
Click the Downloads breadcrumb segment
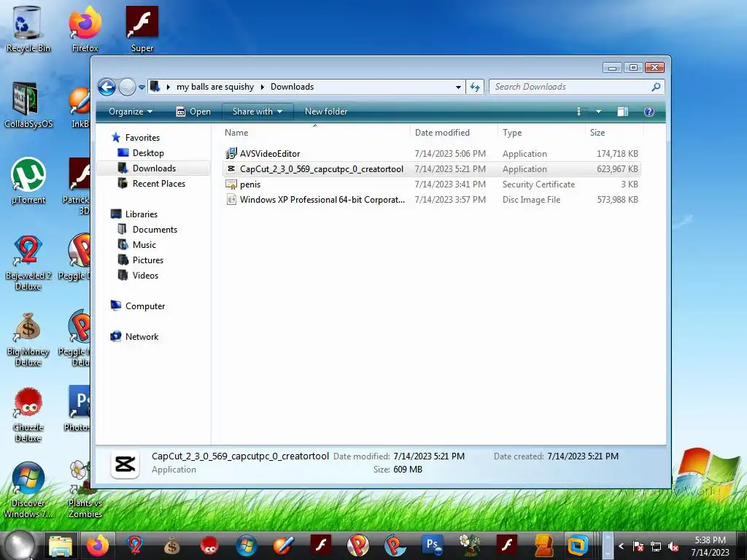pyautogui.click(x=292, y=87)
